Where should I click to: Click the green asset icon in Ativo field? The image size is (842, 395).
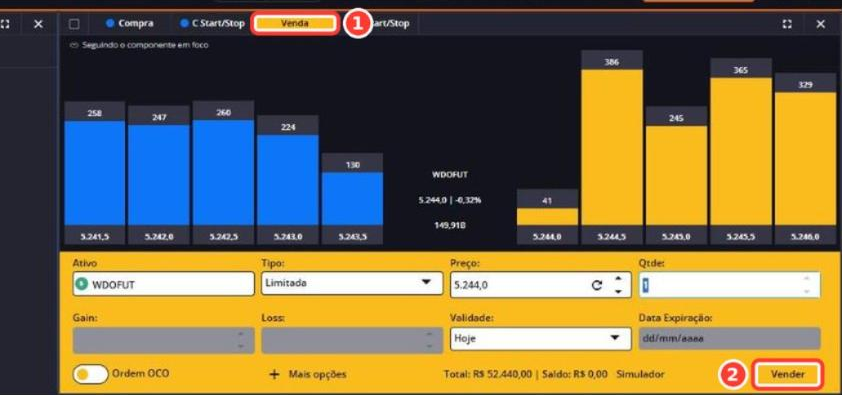coord(82,284)
